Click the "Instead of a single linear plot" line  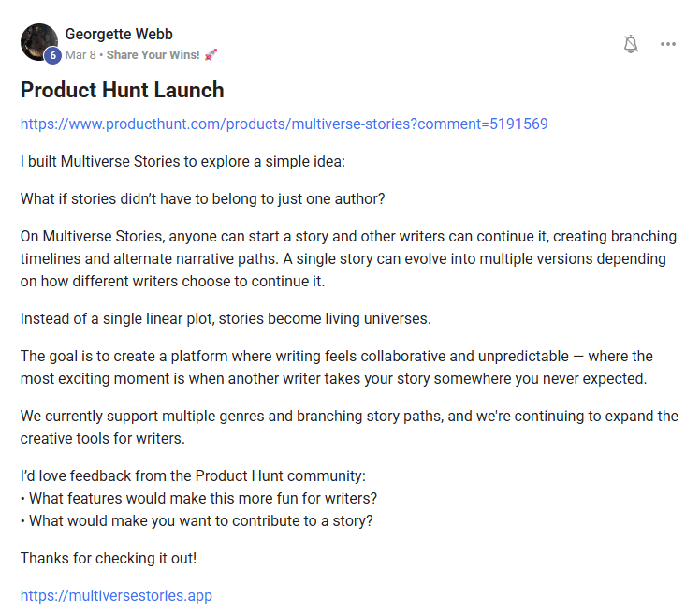(x=226, y=318)
